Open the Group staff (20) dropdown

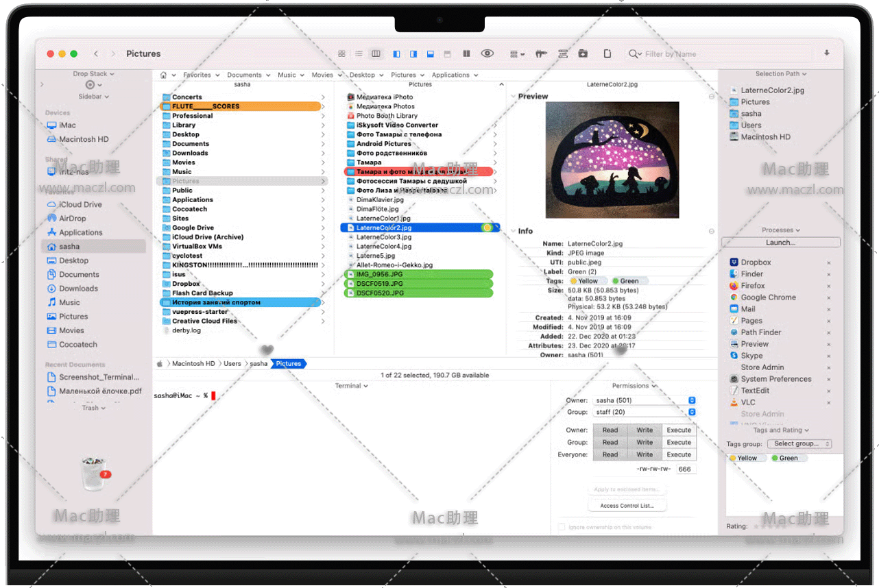(645, 412)
